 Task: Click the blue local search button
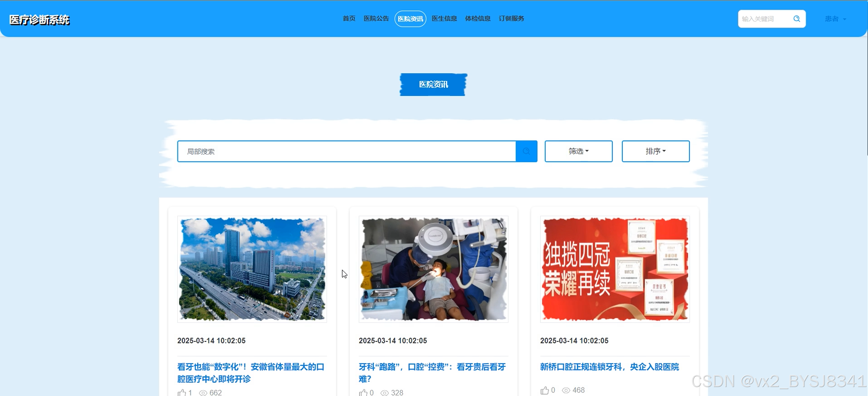pos(526,151)
